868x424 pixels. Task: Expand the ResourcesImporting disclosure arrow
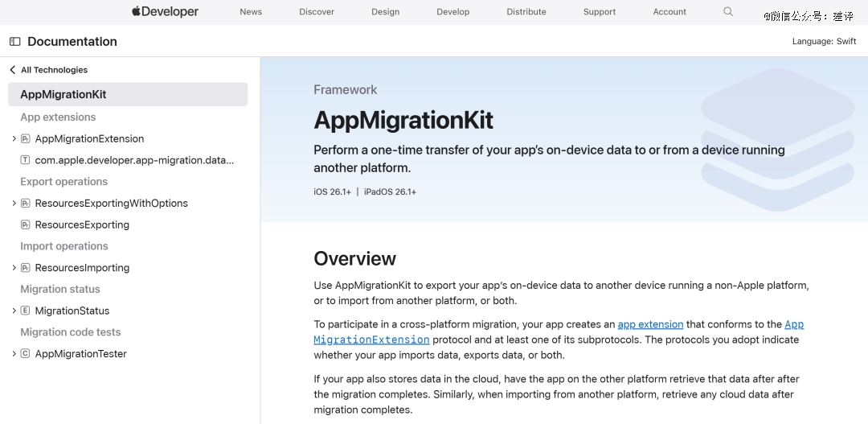point(14,268)
